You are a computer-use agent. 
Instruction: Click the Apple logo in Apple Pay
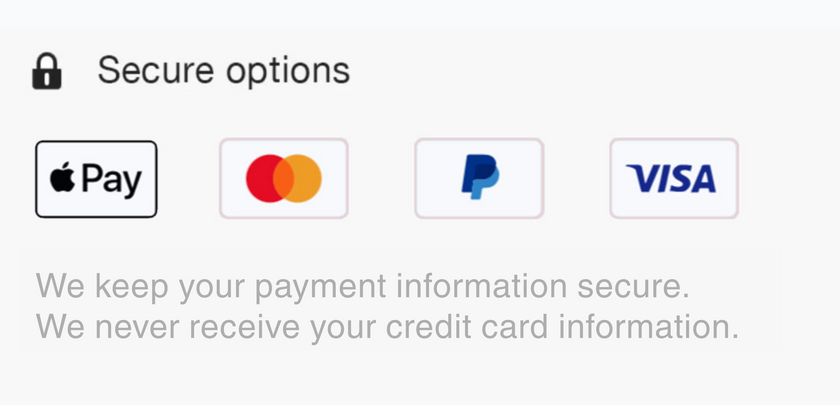[64, 178]
